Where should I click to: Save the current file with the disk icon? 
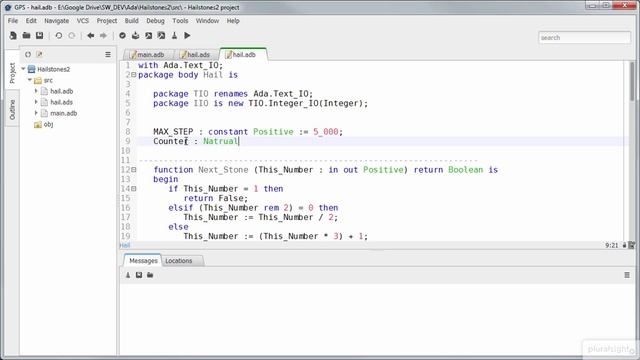tap(40, 36)
